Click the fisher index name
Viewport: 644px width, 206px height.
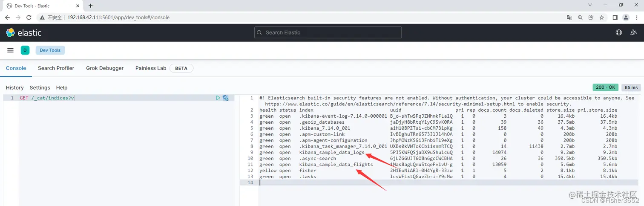[x=308, y=170]
